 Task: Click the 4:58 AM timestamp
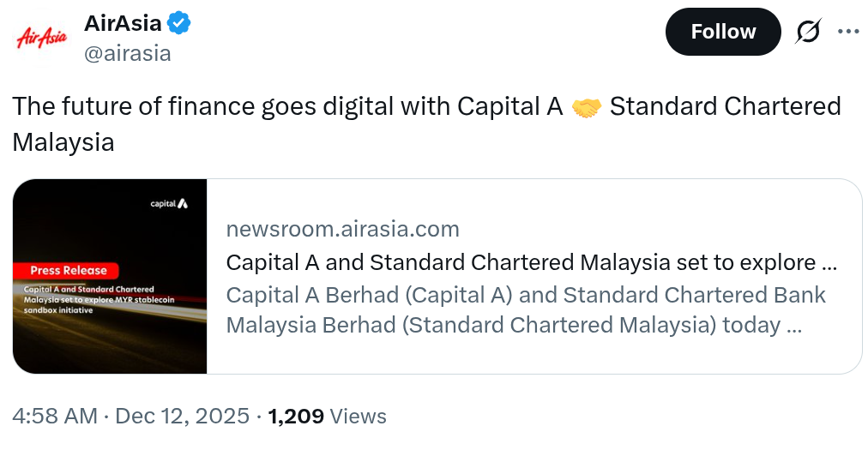[x=55, y=417]
